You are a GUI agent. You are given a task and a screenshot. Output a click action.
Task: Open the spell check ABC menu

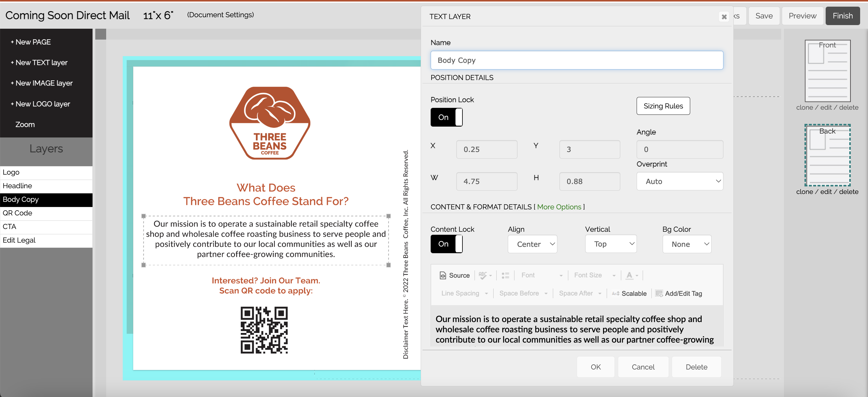point(485,275)
